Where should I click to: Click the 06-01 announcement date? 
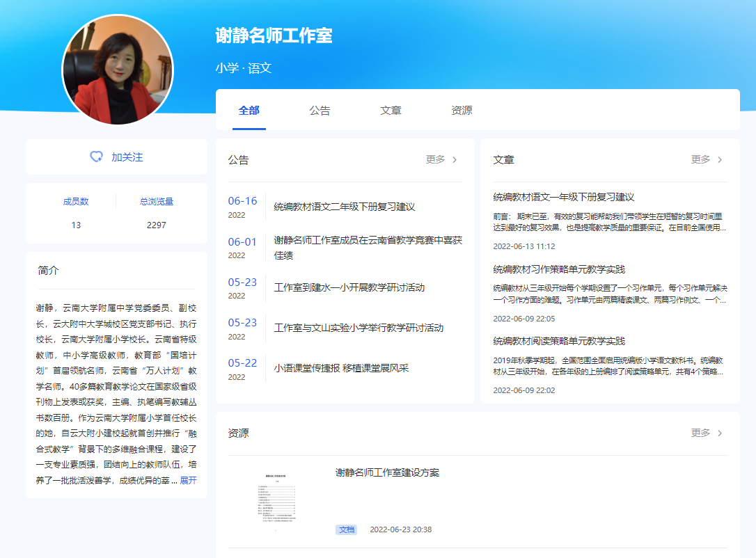(x=242, y=242)
